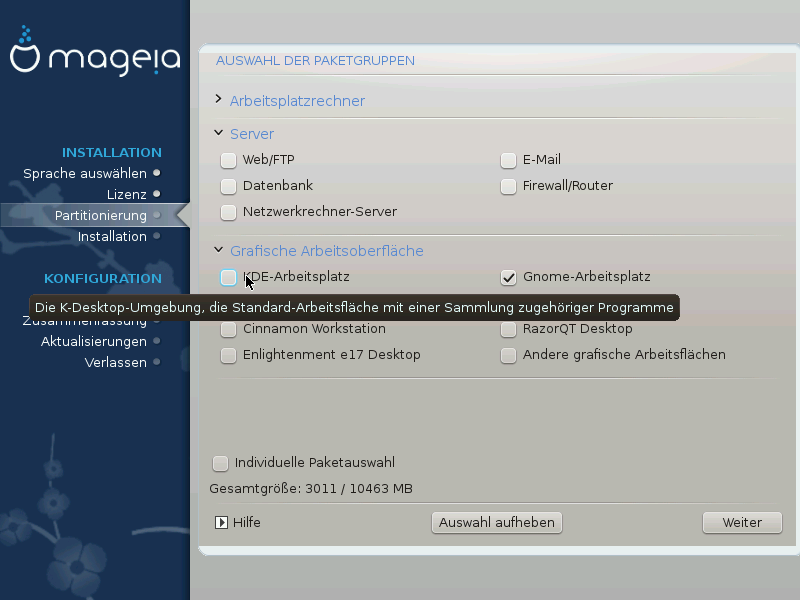Click the KONFIGURATION sidebar heading
800x600 pixels.
[x=103, y=279]
